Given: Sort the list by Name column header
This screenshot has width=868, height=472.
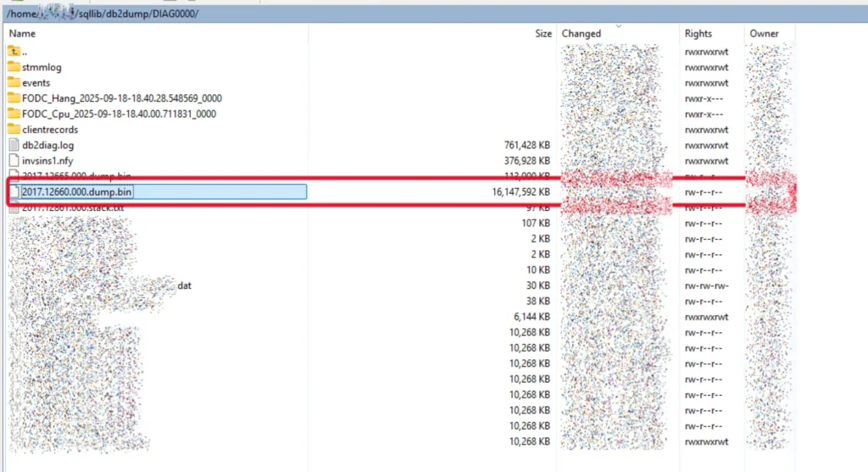Looking at the screenshot, I should click(x=23, y=34).
